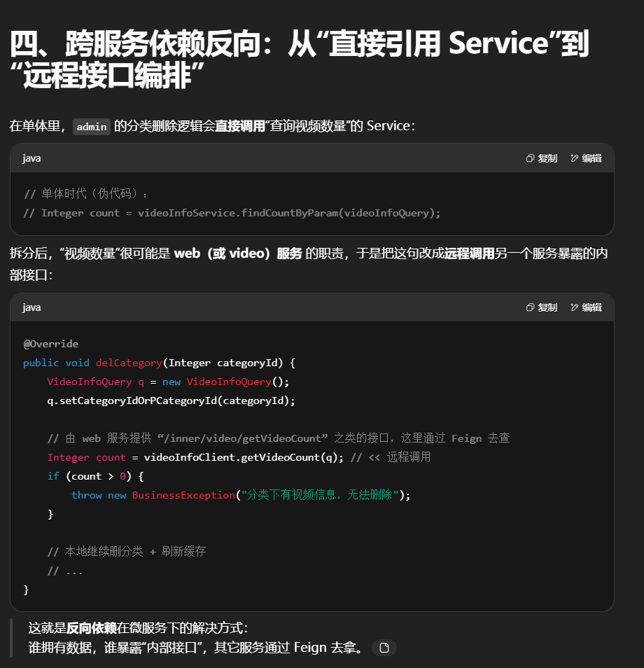Click the setCategoryIdOrPCategoryId code line

click(x=171, y=401)
